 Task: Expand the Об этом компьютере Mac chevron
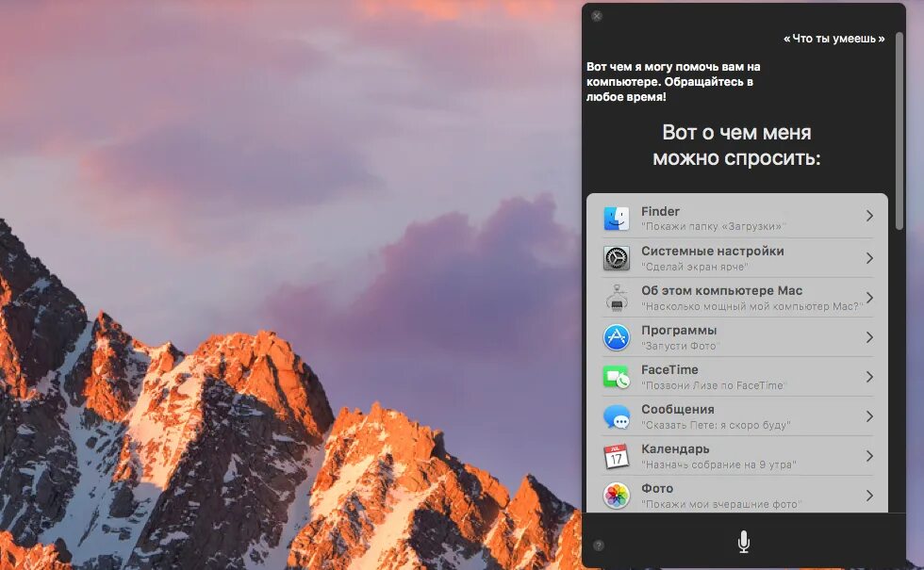click(x=869, y=298)
